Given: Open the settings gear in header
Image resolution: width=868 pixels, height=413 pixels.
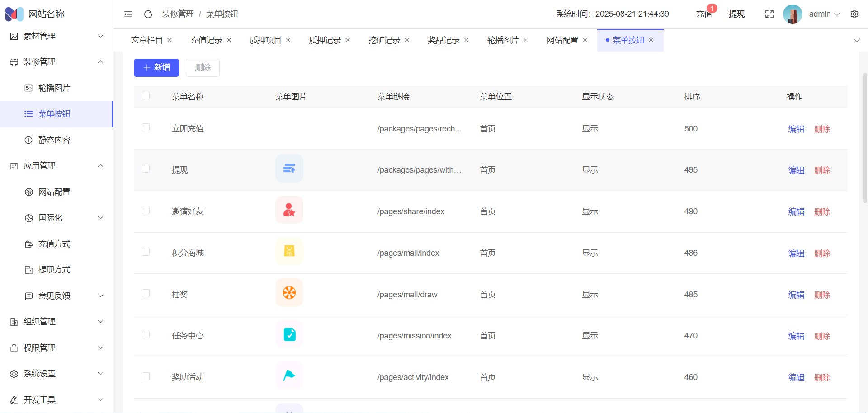Looking at the screenshot, I should (854, 14).
